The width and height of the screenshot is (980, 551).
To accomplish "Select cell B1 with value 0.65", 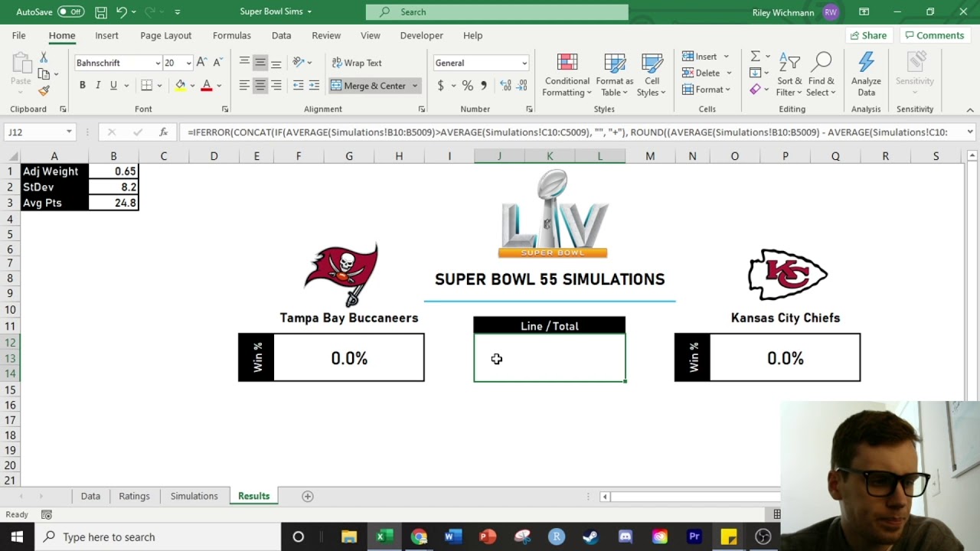I will click(113, 171).
